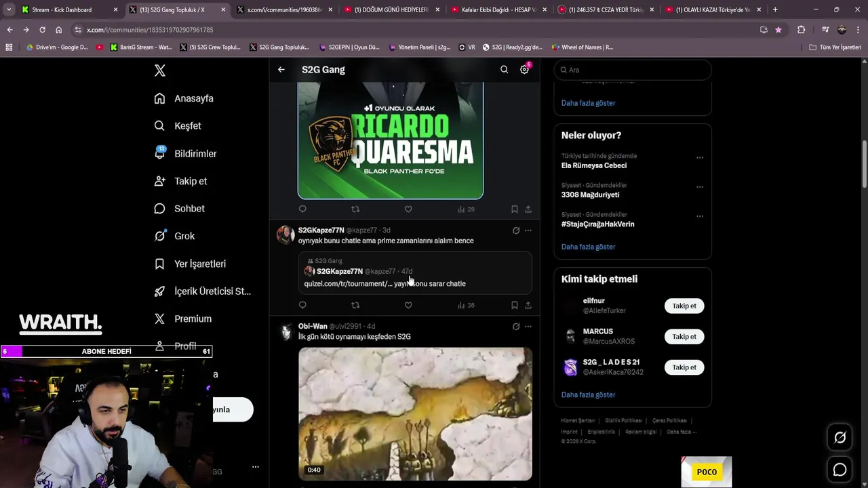Like the Ricardo Quaresma post

408,209
